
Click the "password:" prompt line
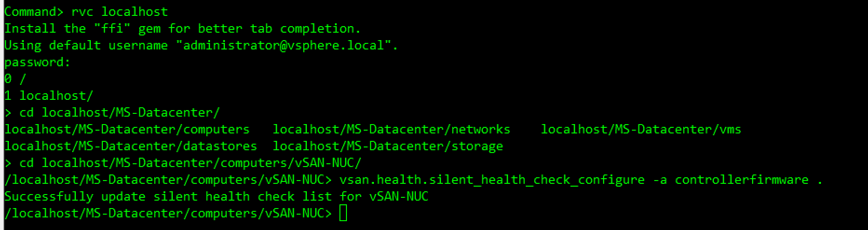(x=37, y=62)
